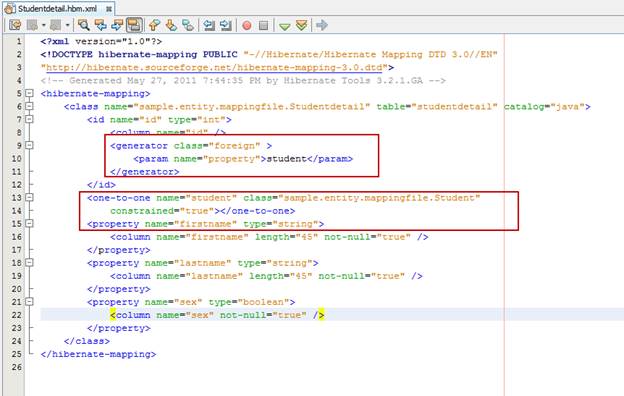Click Find Previous Occurrence icon

[x=100, y=25]
